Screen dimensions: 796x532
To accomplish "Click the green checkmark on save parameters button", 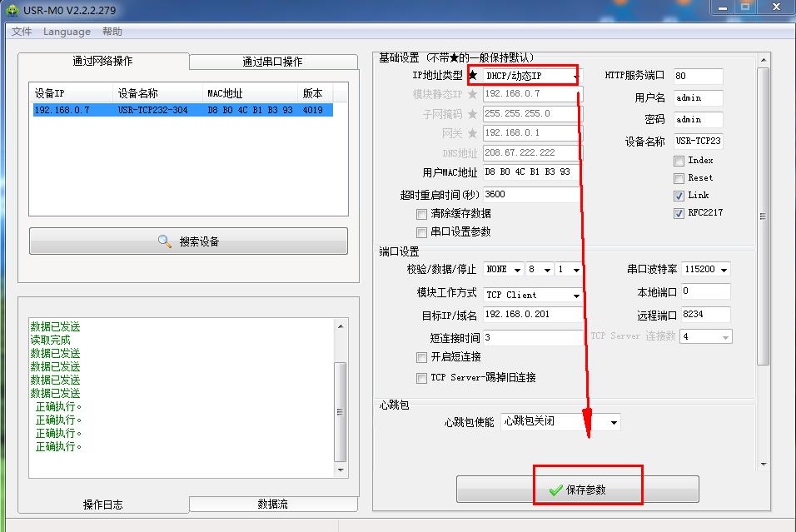I will coord(556,490).
